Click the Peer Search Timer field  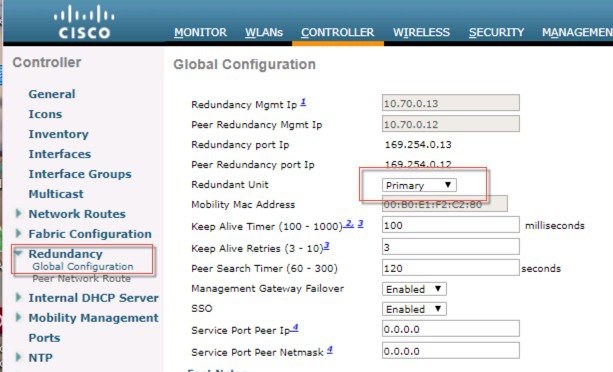[x=451, y=268]
